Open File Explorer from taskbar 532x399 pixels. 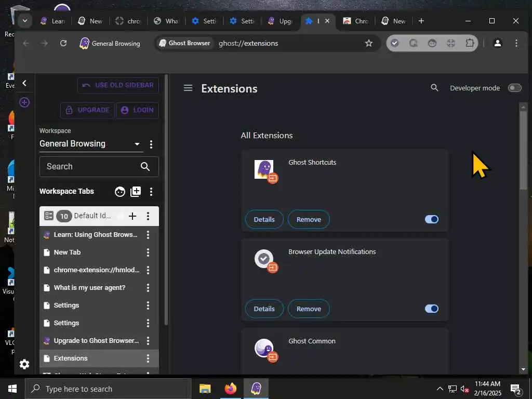205,389
